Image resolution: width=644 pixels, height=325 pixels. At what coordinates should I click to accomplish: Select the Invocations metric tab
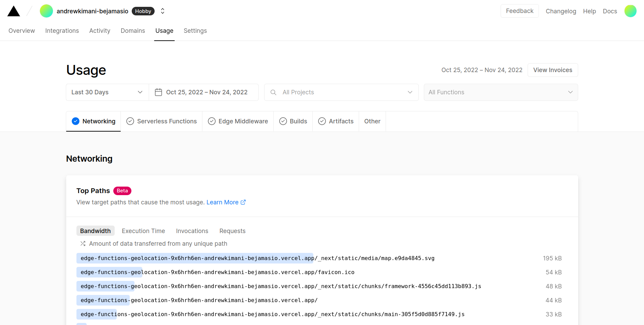(x=192, y=231)
